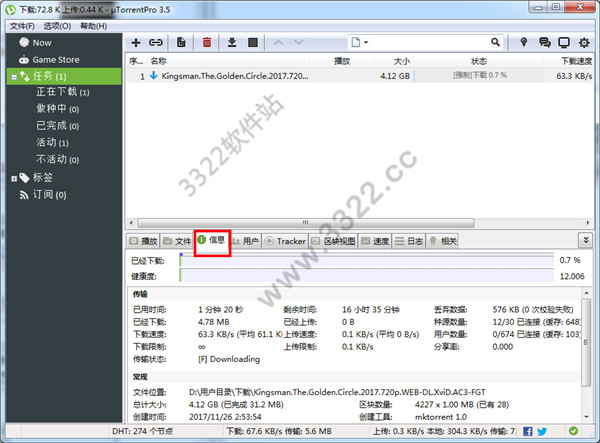Click the Move Down Queue arrow
Image resolution: width=600 pixels, height=443 pixels.
(299, 42)
